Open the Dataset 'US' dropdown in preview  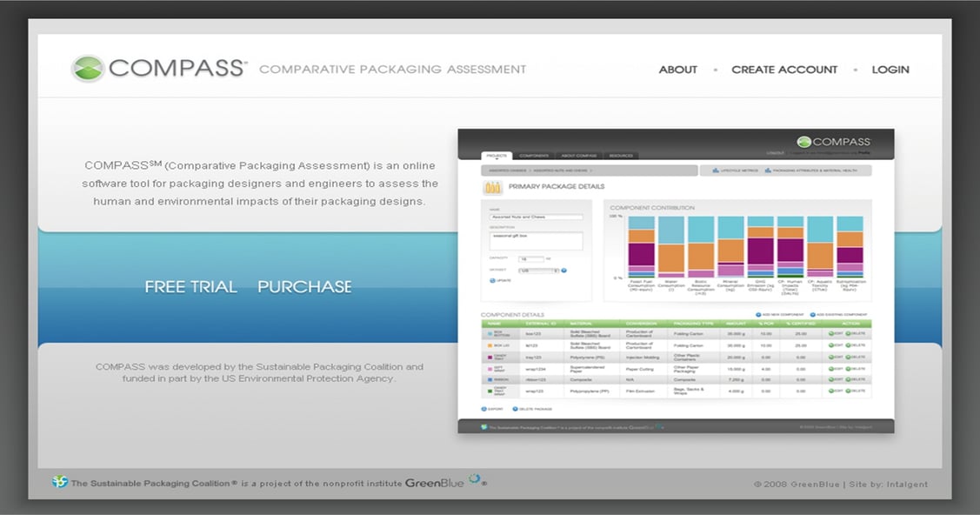point(539,271)
